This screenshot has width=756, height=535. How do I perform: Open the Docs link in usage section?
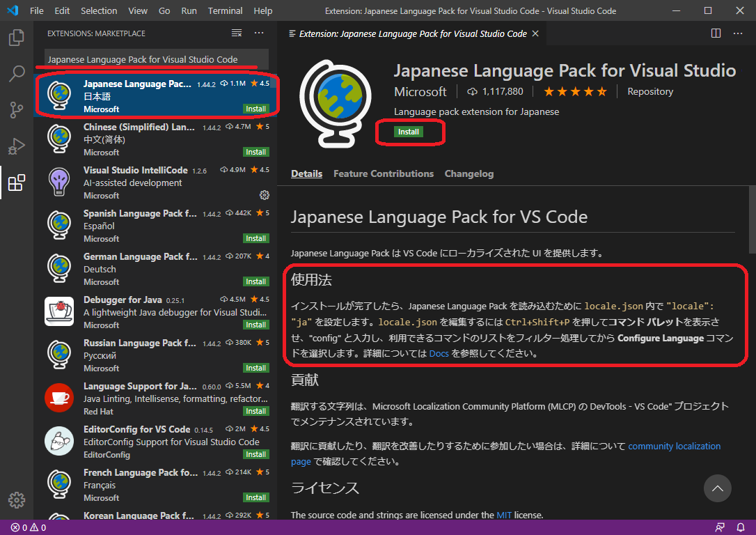click(439, 354)
